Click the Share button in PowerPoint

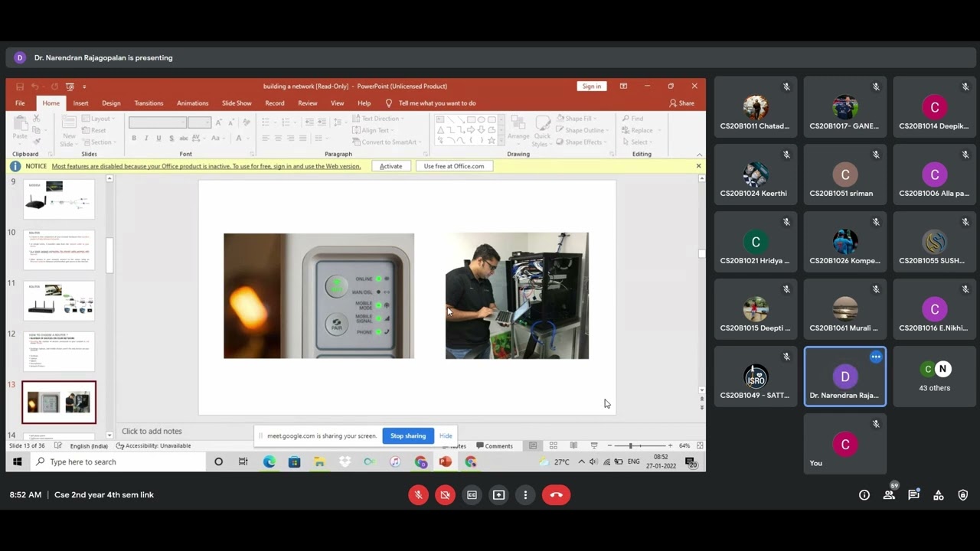[681, 103]
